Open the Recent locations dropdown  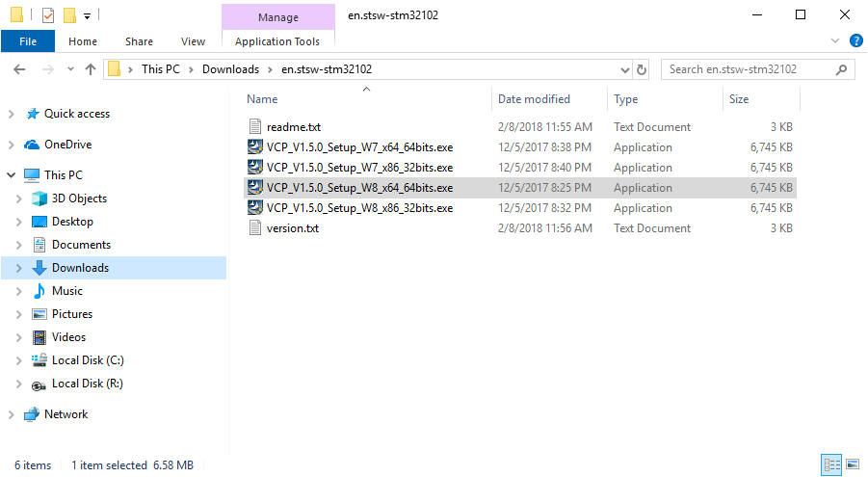[x=70, y=69]
